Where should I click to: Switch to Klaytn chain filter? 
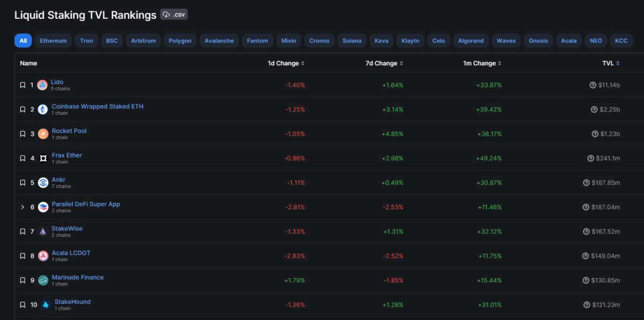click(411, 41)
